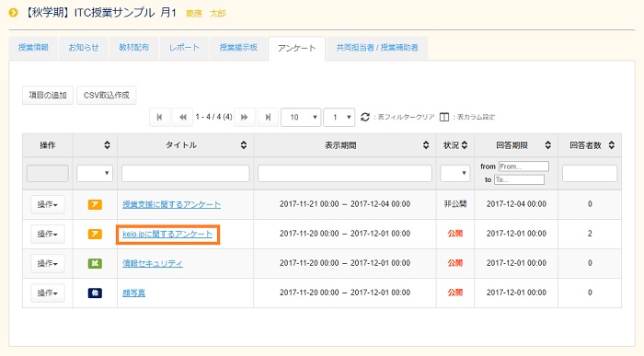Screen dimensions: 644x356
Task: Open keio.jpに関するアンケート link
Action: (x=167, y=234)
